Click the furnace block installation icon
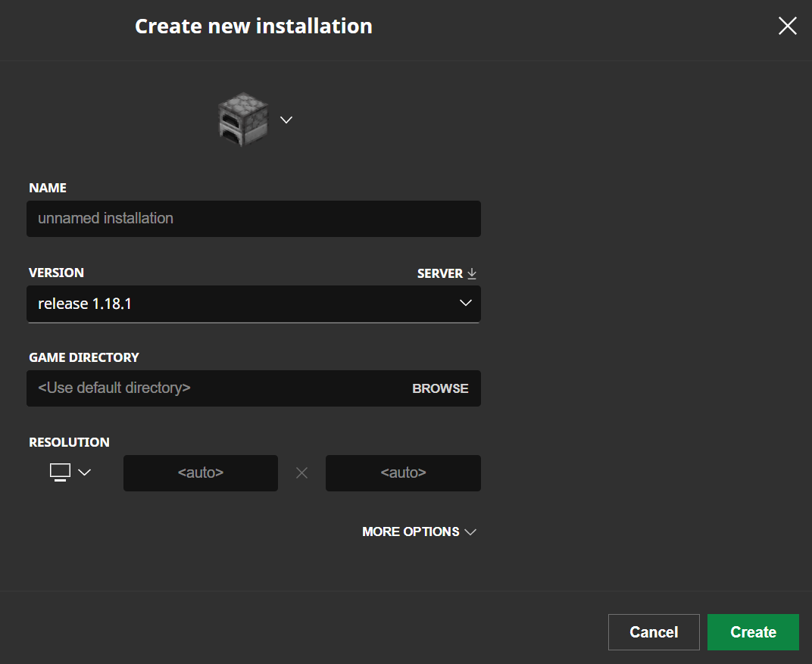This screenshot has width=812, height=664. [x=242, y=120]
